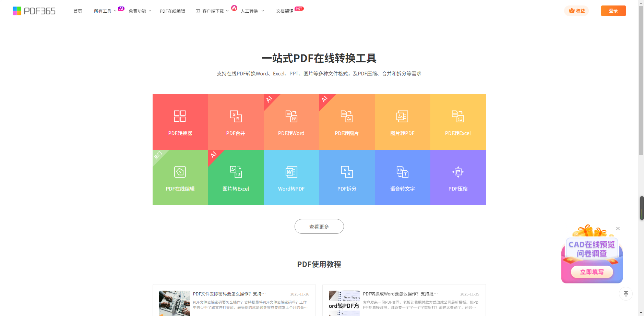Click the orange 登录 button
The height and width of the screenshot is (316, 644).
pos(613,11)
